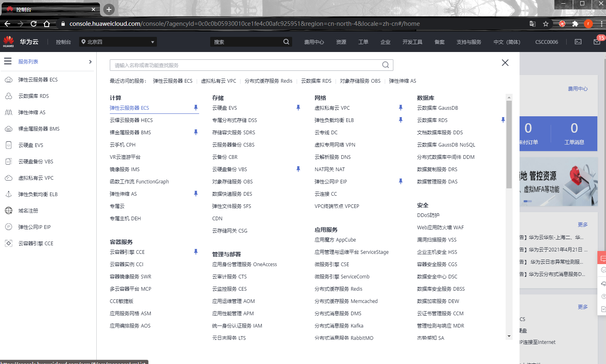
Task: Click the magnifier in the service search field
Action: click(386, 65)
